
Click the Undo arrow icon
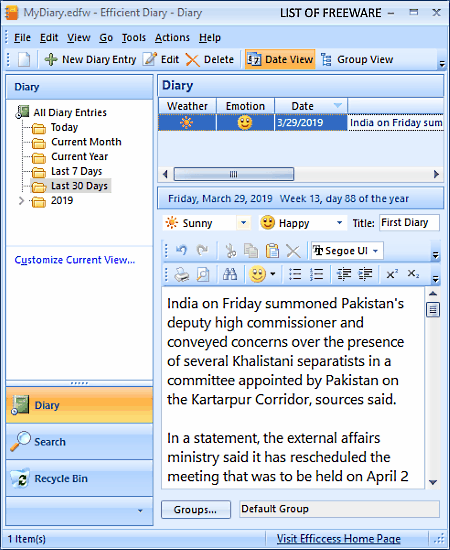[182, 250]
